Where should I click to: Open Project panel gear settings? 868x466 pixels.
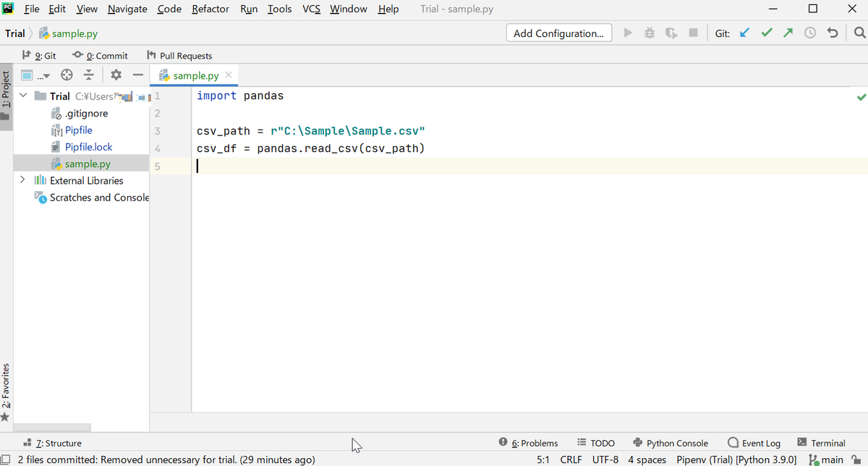pos(116,75)
